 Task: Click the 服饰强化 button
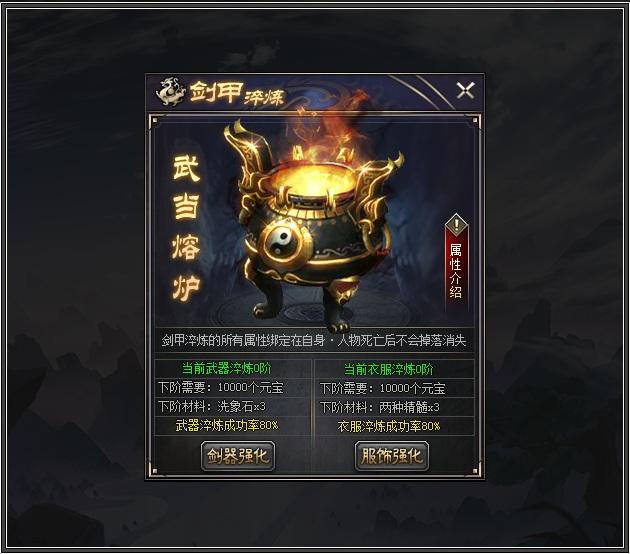tap(392, 456)
